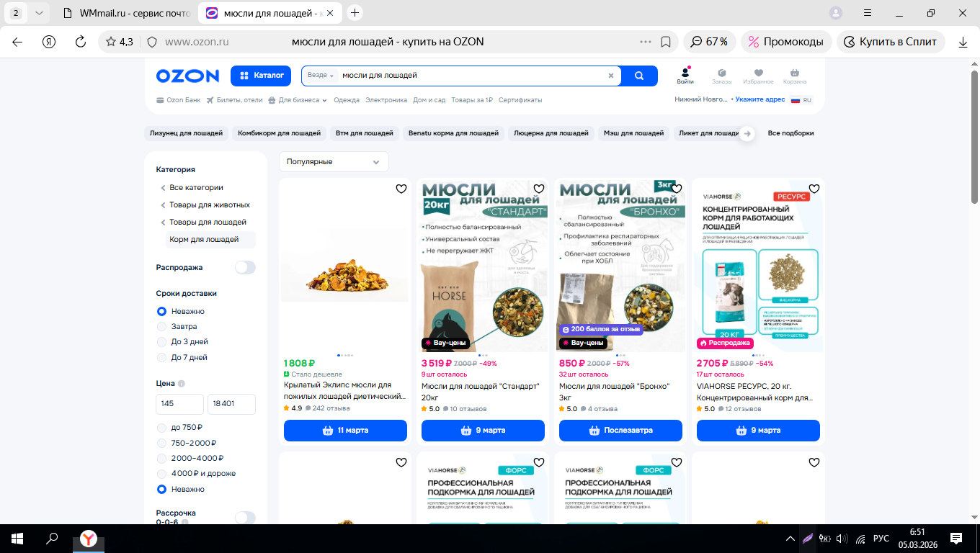Screen dimensions: 980x553
Task: Show next recommendation chips with the arrow
Action: 747,133
